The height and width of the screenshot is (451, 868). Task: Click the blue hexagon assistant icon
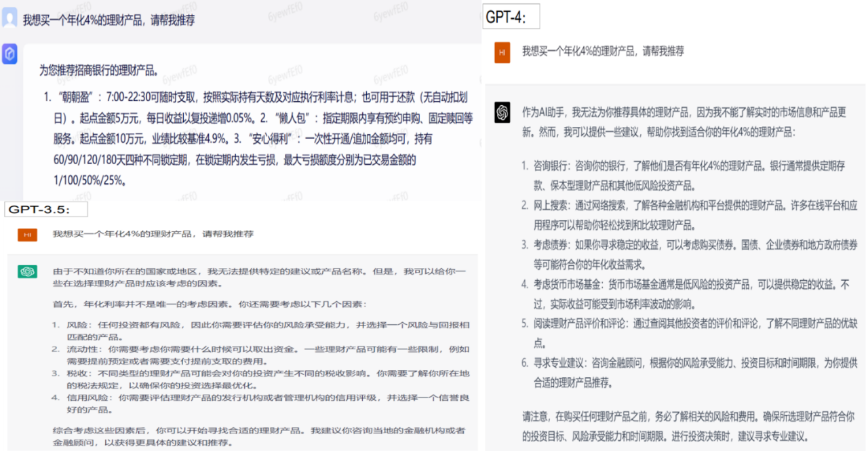click(x=9, y=54)
